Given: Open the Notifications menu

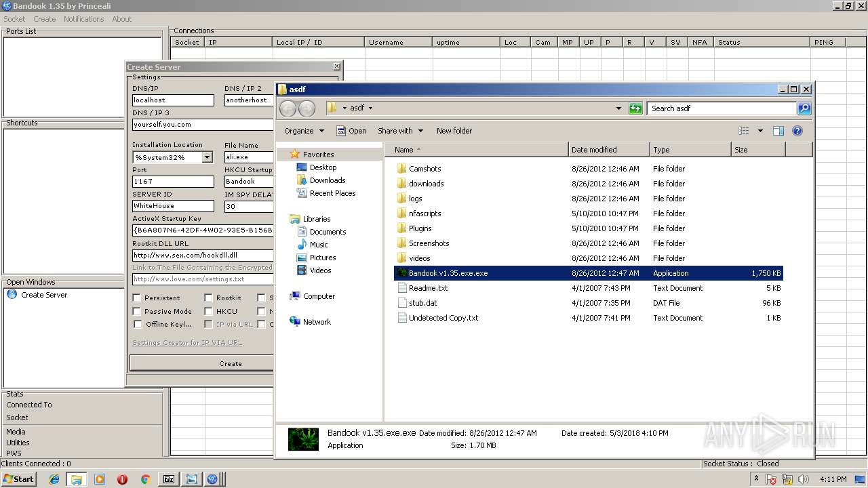Looking at the screenshot, I should click(x=84, y=19).
